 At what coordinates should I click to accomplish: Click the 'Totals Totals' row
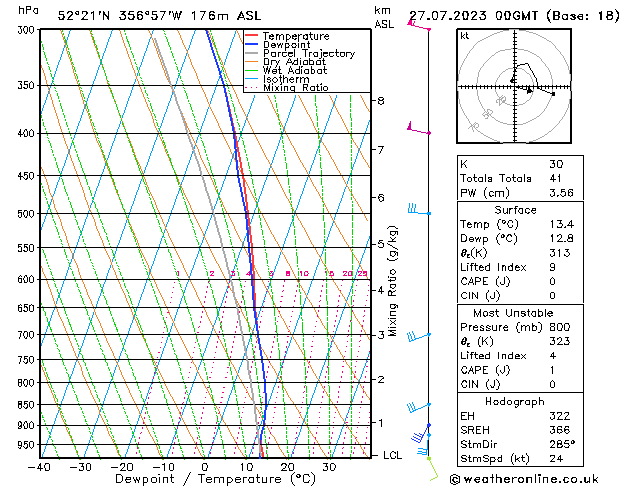pyautogui.click(x=520, y=178)
